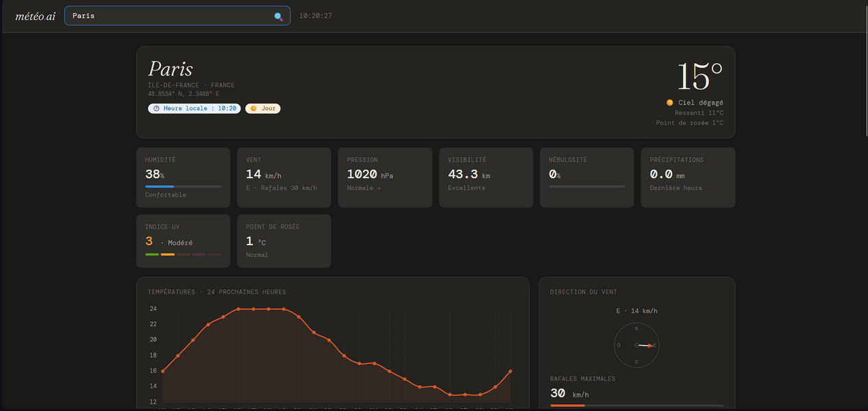The height and width of the screenshot is (411, 868).
Task: Click the Dernière heure label
Action: click(x=676, y=188)
